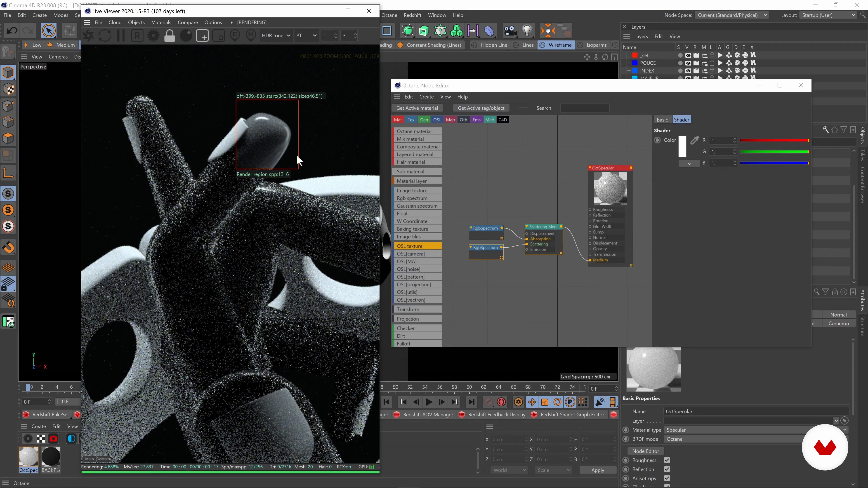Click the Axis tool icon in left sidebar
Viewport: 868px width, 488px height.
pos(8,173)
